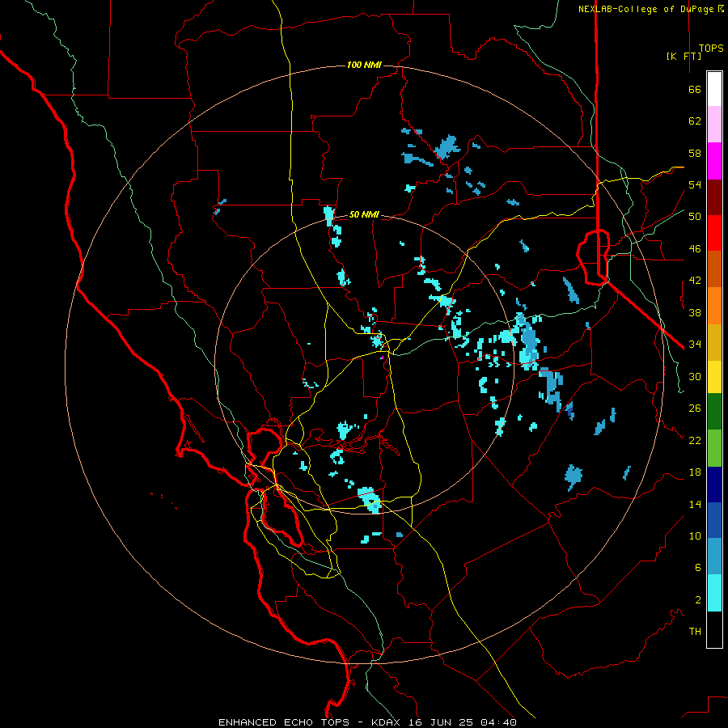Pick the light green legend swatch
The image size is (728, 728).
click(714, 448)
